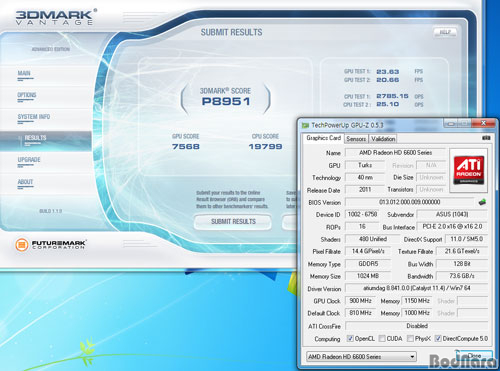Click the Name field AMD Radeon HD 6600 Series
Viewport: 500px width, 371px height.
tap(395, 153)
